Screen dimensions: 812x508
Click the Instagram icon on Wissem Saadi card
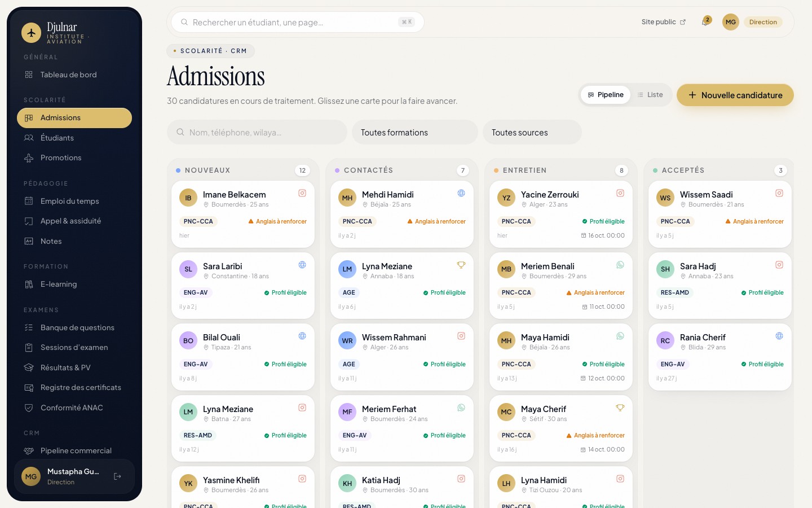[x=779, y=193]
